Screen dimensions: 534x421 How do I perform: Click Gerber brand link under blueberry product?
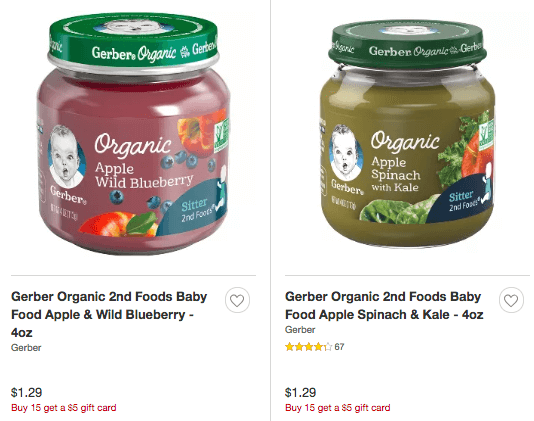pos(26,348)
